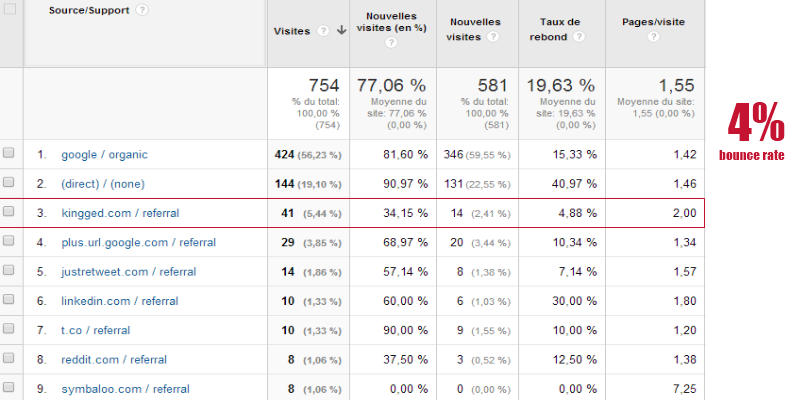The width and height of the screenshot is (800, 400).
Task: Check the t.co / referral row checkbox
Action: click(8, 329)
